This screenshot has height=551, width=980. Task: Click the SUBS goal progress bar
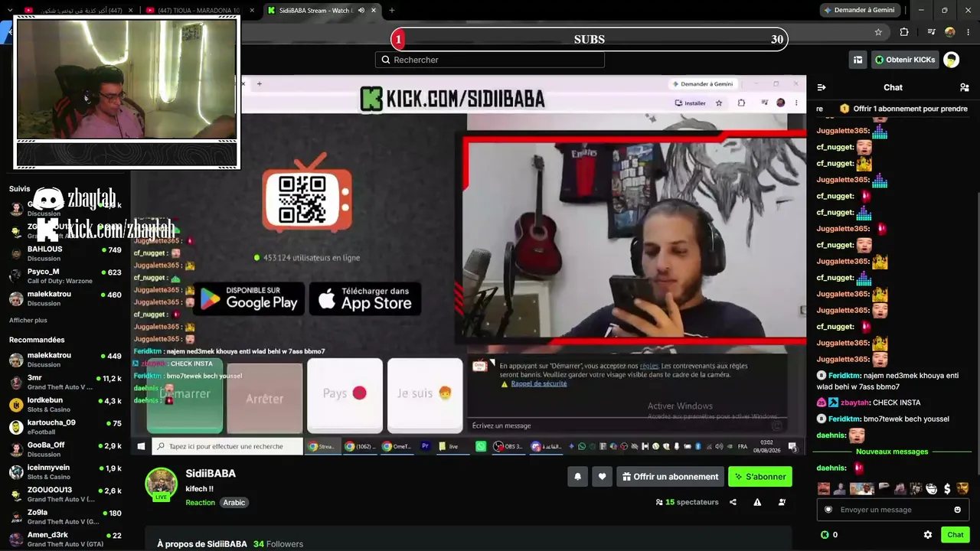(x=589, y=39)
